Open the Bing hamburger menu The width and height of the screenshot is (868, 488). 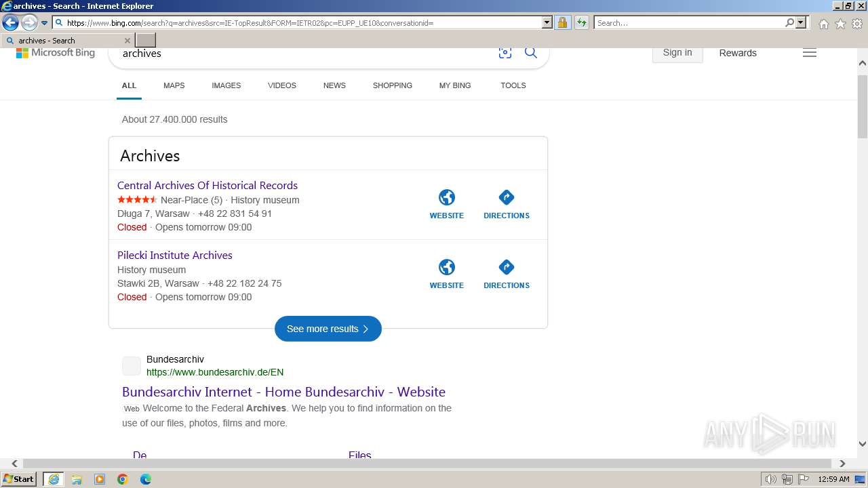click(x=810, y=53)
